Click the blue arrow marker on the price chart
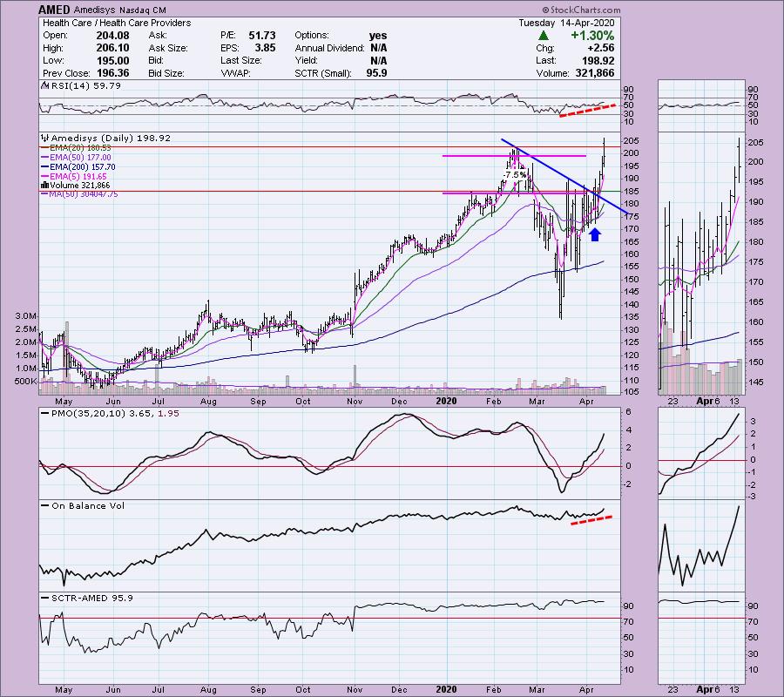Screen dimensions: 784x697 pos(594,234)
